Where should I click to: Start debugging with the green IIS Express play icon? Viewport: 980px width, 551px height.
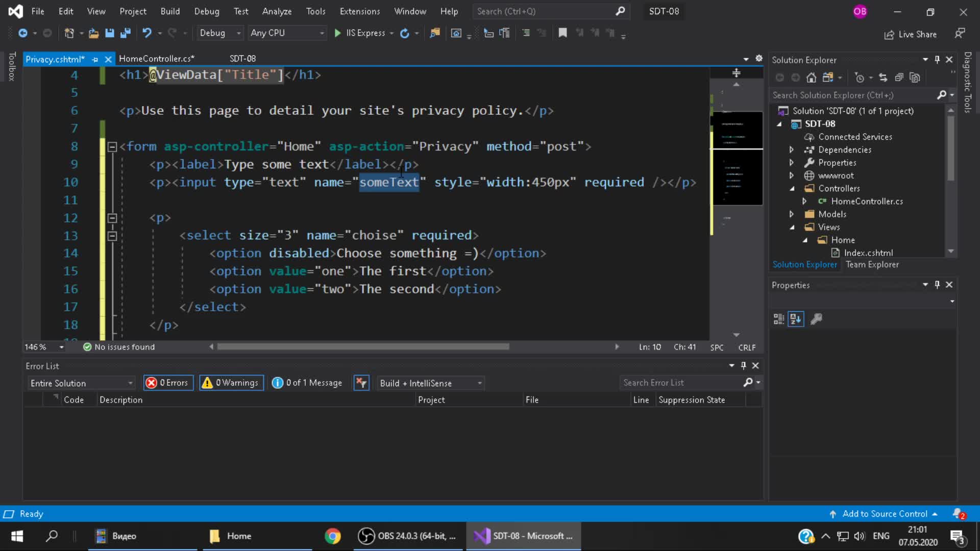click(337, 33)
